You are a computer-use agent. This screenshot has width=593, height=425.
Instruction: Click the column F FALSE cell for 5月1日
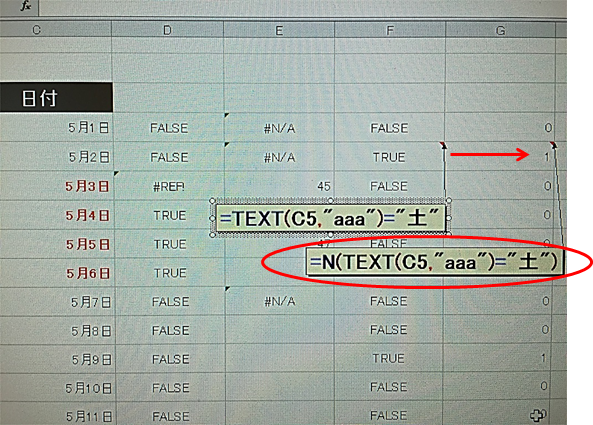(x=389, y=128)
